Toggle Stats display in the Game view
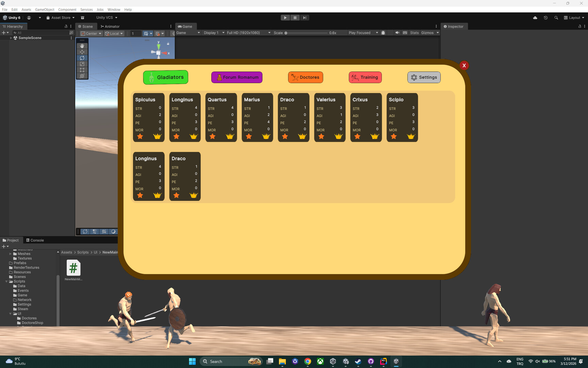Viewport: 588px width, 368px height. click(414, 33)
